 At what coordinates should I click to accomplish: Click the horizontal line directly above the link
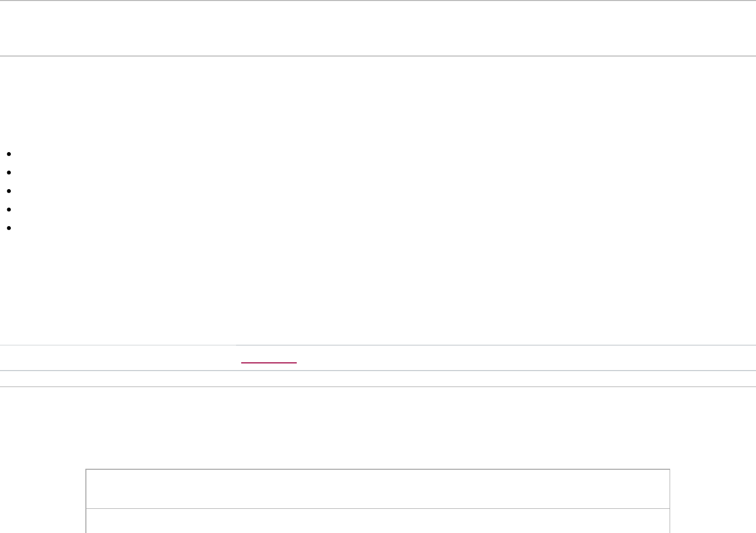tap(377, 345)
